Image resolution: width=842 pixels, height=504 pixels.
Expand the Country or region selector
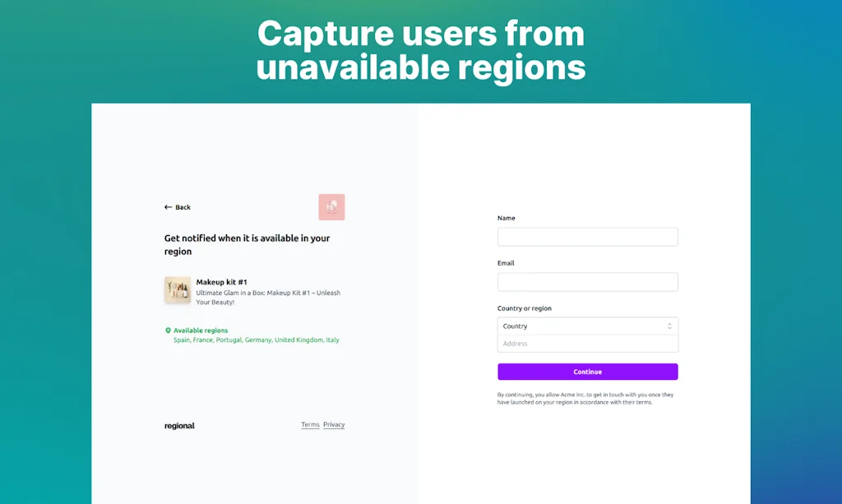pos(587,326)
